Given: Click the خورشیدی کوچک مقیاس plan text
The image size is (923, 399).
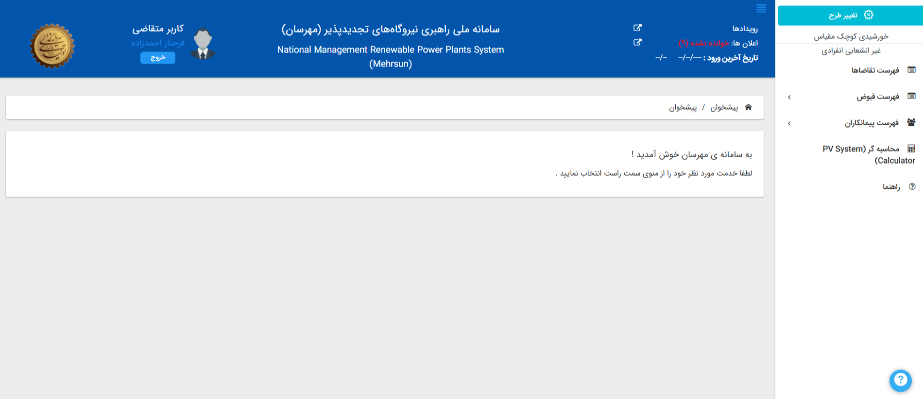Looking at the screenshot, I should point(851,36).
